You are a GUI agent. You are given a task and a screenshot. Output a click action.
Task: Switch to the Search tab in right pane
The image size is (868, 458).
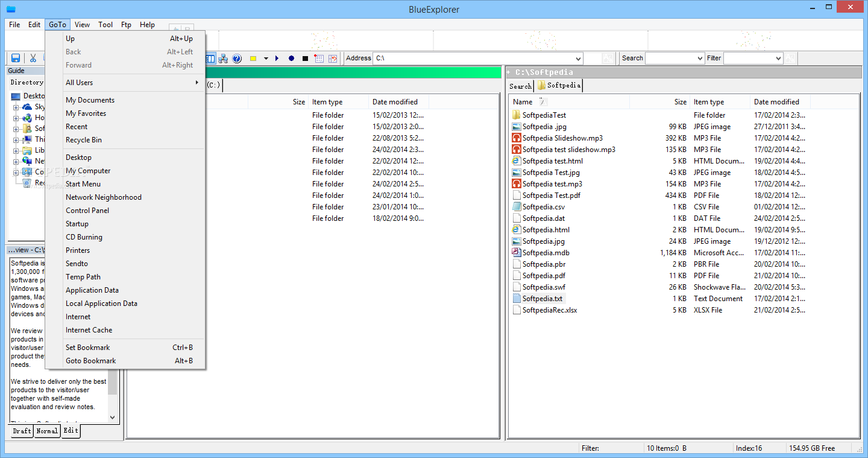pos(520,86)
